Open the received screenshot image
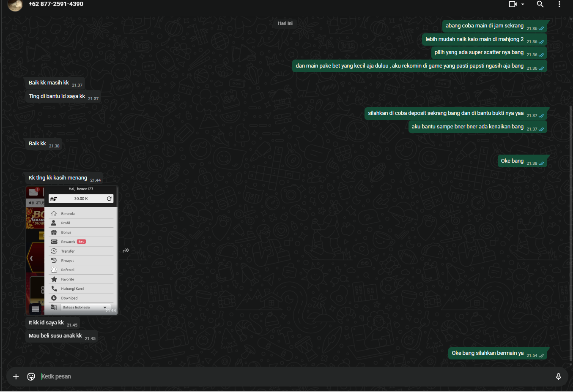Viewport: 573px width, 392px height. point(71,250)
